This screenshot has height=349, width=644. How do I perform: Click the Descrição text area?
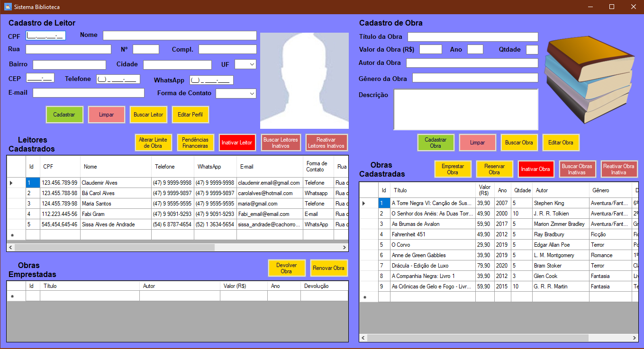point(466,109)
